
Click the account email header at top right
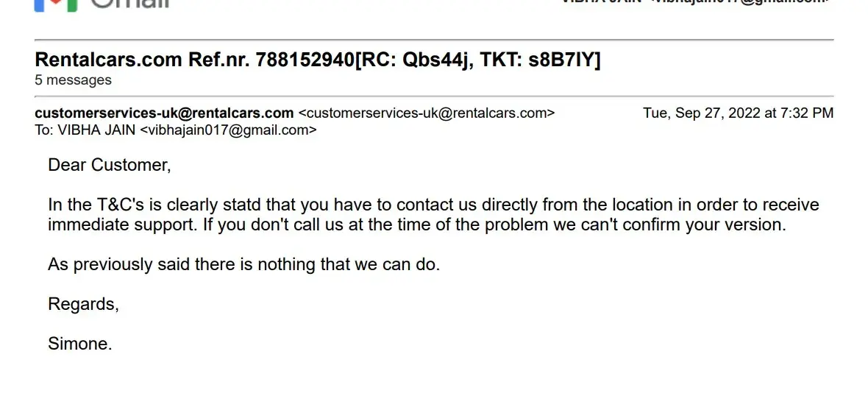695,2
